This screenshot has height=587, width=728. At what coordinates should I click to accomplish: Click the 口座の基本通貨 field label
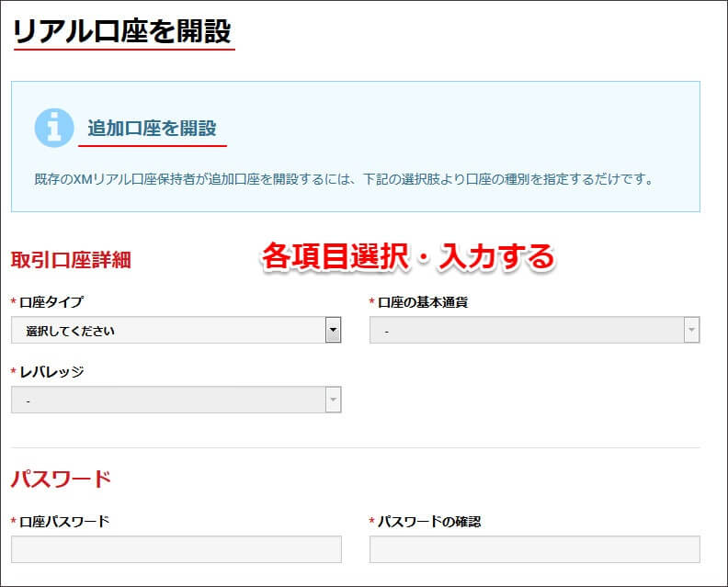click(x=423, y=302)
